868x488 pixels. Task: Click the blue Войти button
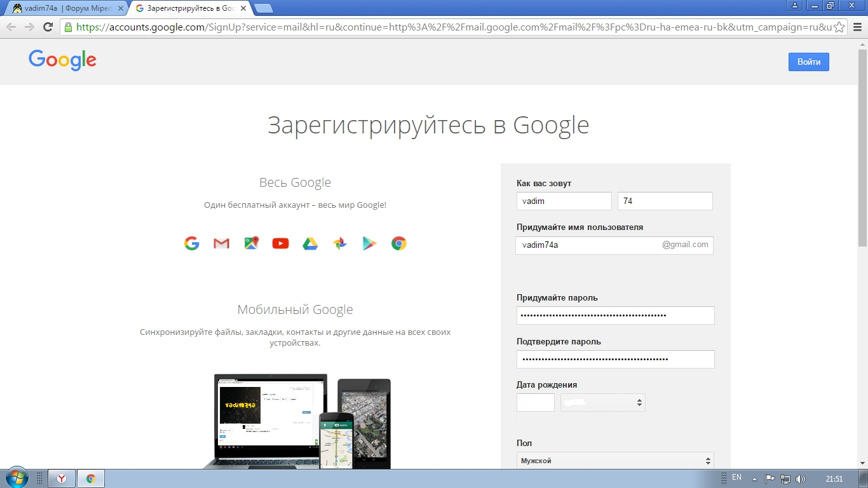[809, 62]
